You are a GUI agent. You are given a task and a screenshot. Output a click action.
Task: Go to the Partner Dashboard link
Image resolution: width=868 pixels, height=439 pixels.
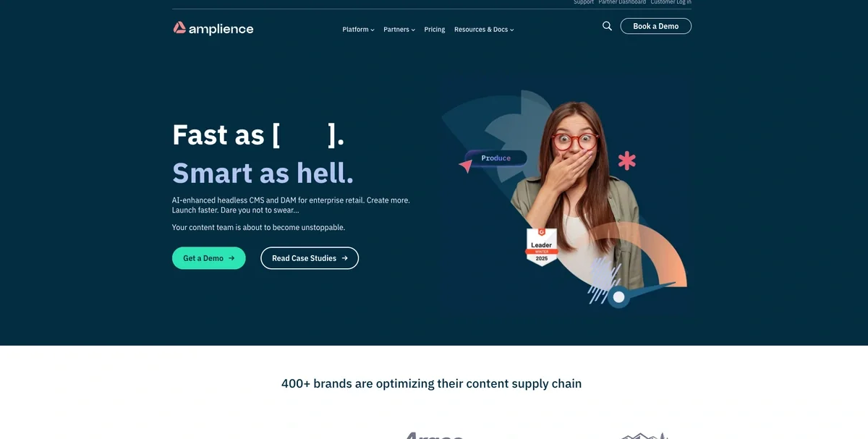[x=622, y=2]
